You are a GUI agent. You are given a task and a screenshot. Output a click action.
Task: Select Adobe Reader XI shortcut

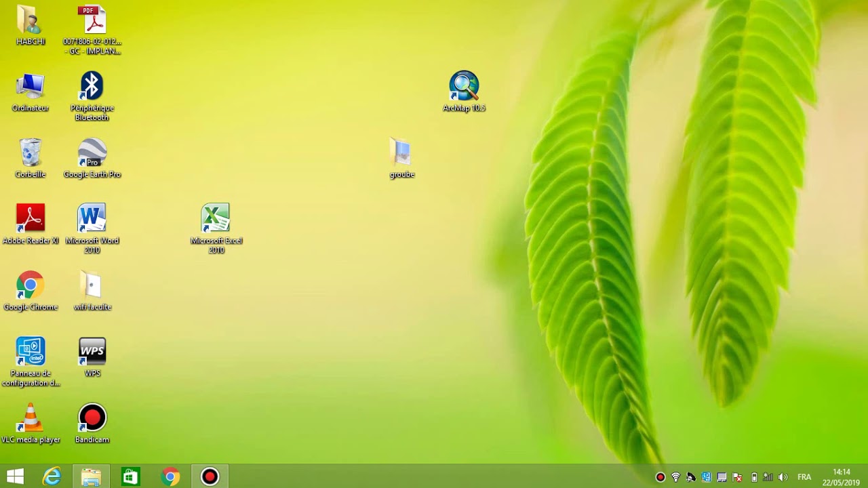(31, 225)
